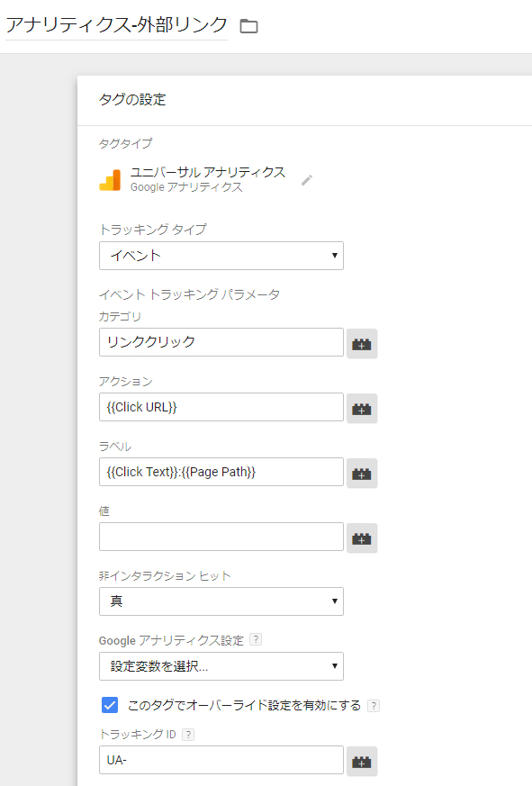This screenshot has width=532, height=786.
Task: Click help icon next to Google アナリティクス設定
Action: pyautogui.click(x=256, y=639)
